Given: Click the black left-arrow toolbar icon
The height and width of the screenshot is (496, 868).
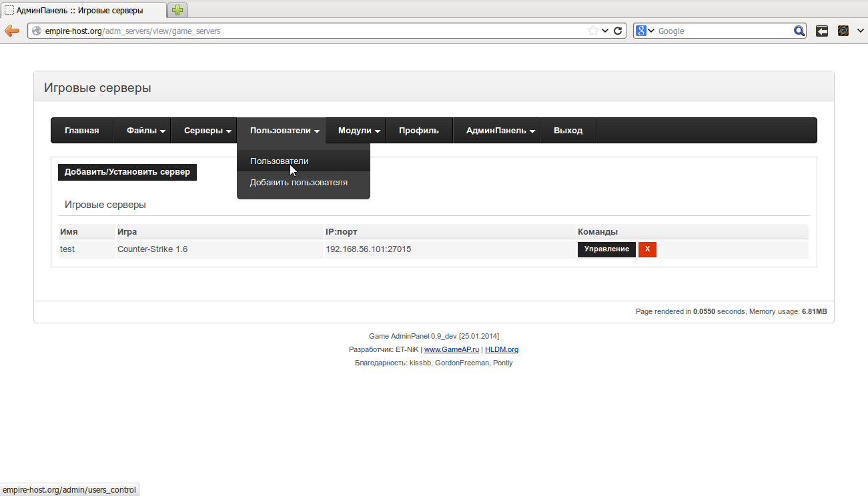Looking at the screenshot, I should point(822,31).
